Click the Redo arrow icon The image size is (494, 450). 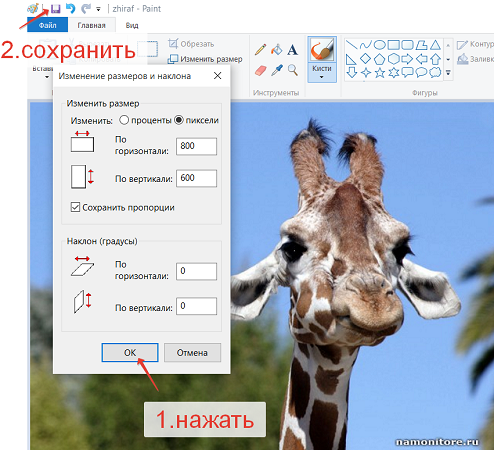(x=86, y=9)
